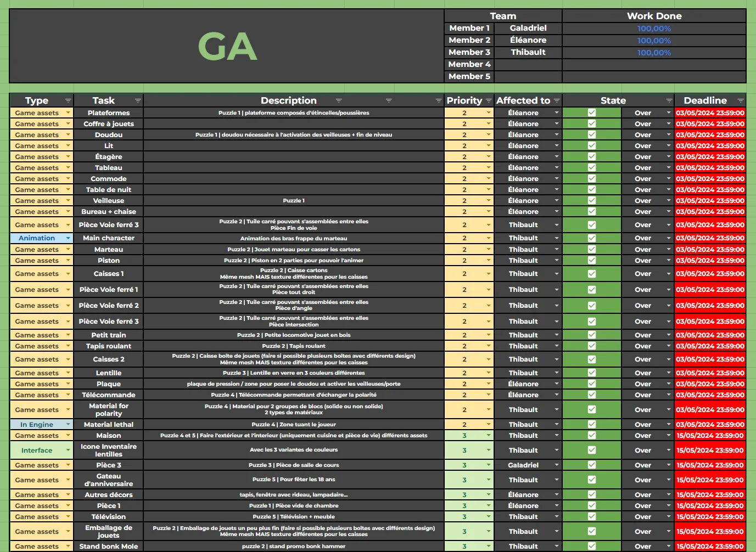Select the empty name cell beside Member 4
The image size is (756, 552).
(528, 64)
